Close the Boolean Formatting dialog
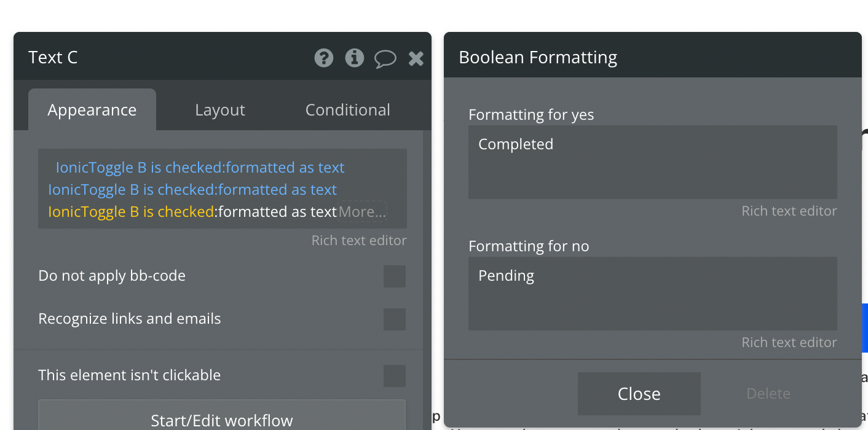This screenshot has height=430, width=868. pos(639,394)
